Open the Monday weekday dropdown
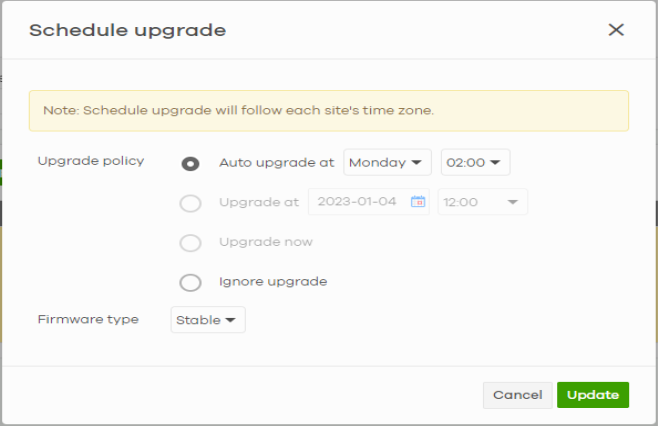This screenshot has width=658, height=426. click(x=387, y=162)
